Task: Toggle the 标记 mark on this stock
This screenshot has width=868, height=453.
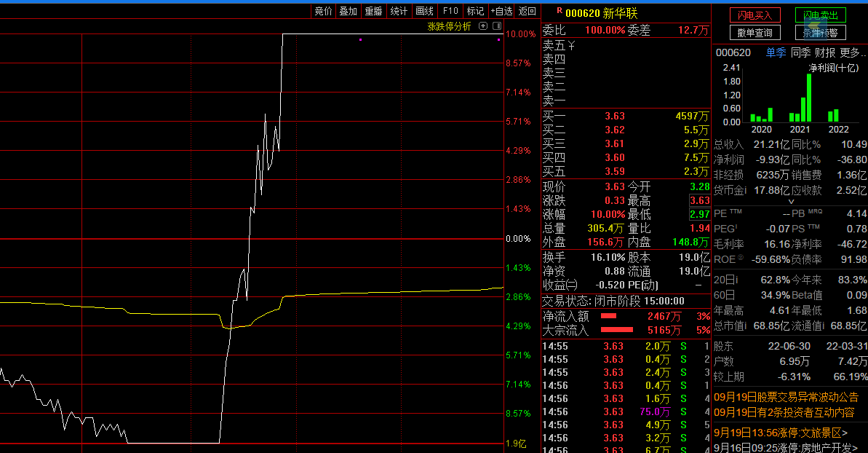Action: (x=475, y=11)
